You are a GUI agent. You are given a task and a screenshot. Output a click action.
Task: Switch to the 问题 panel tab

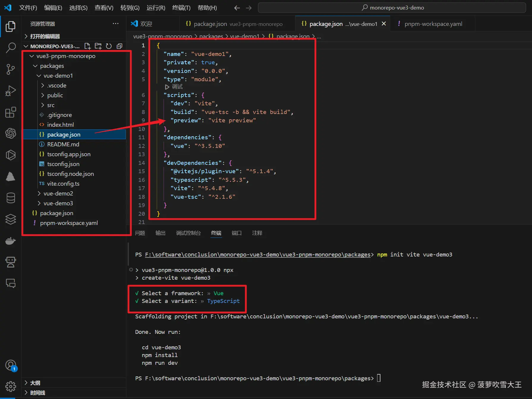(x=140, y=233)
